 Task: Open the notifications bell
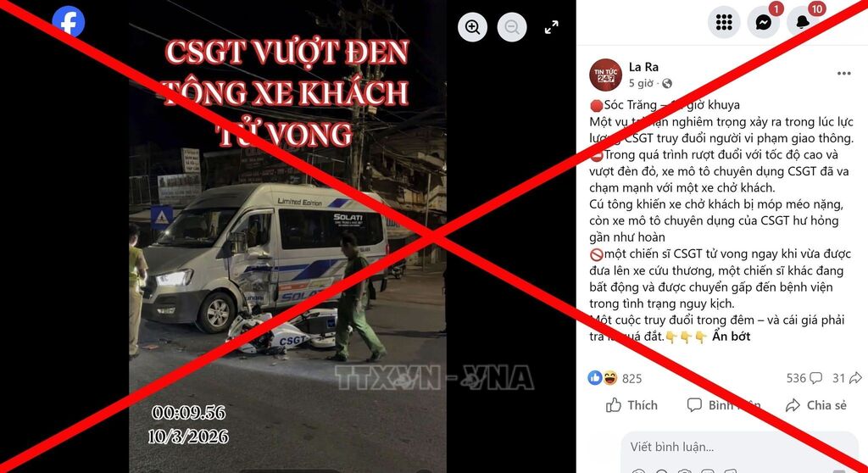pos(803,22)
